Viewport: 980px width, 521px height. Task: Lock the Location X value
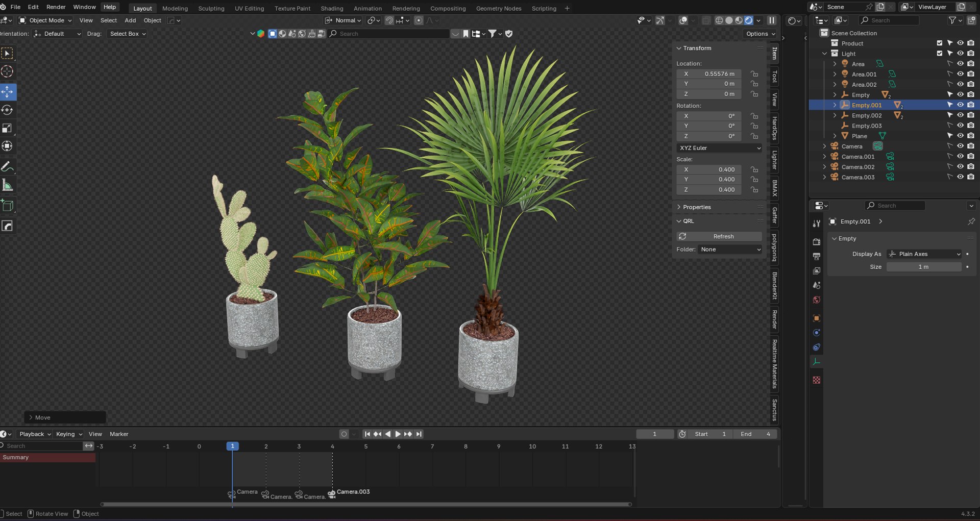(754, 74)
